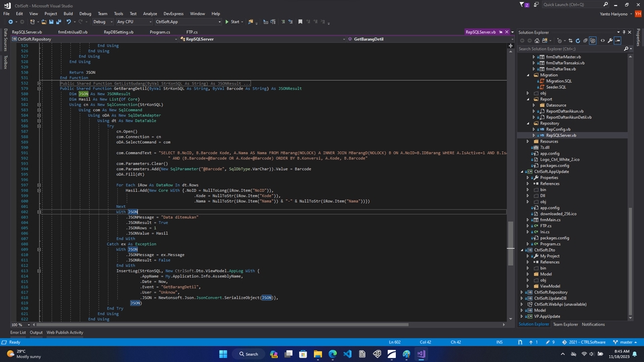Open the Error List panel tab
This screenshot has height=362, width=644.
17,333
